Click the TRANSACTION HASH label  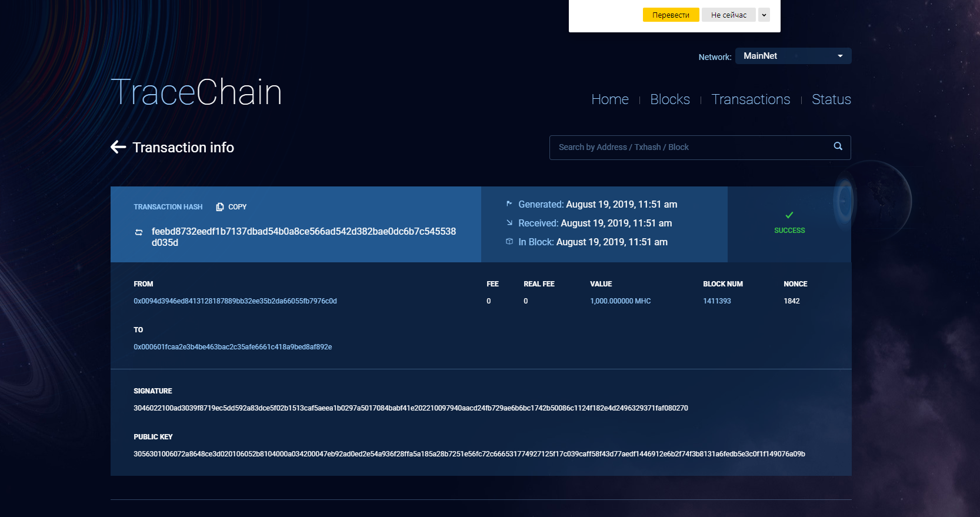coord(168,207)
